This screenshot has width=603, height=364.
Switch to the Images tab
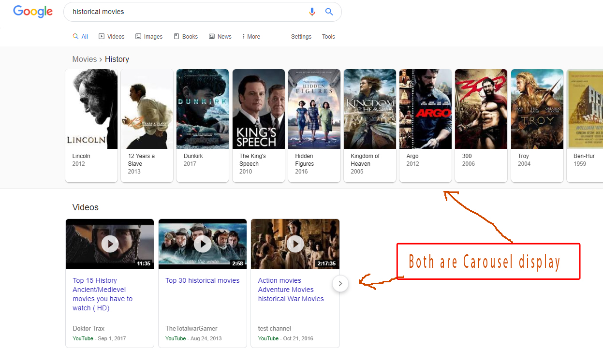149,37
